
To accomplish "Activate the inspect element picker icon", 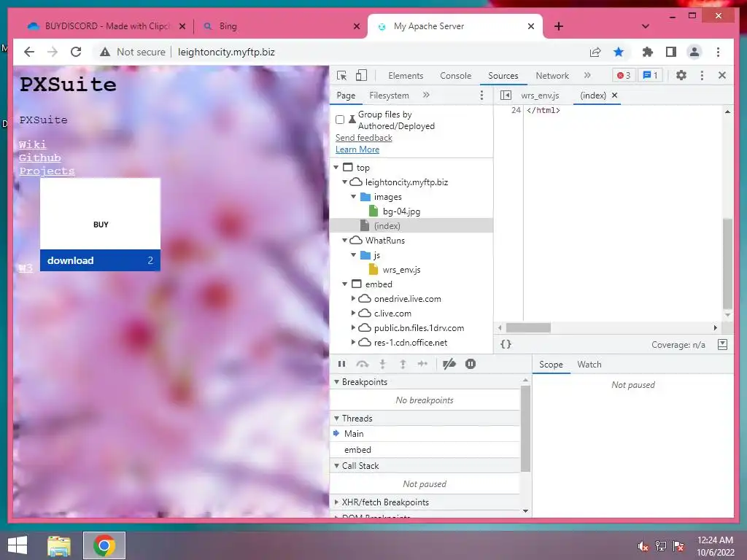I will tap(341, 75).
